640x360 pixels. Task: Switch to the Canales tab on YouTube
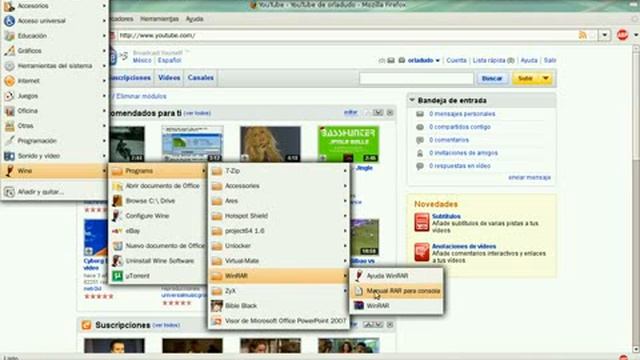point(200,78)
